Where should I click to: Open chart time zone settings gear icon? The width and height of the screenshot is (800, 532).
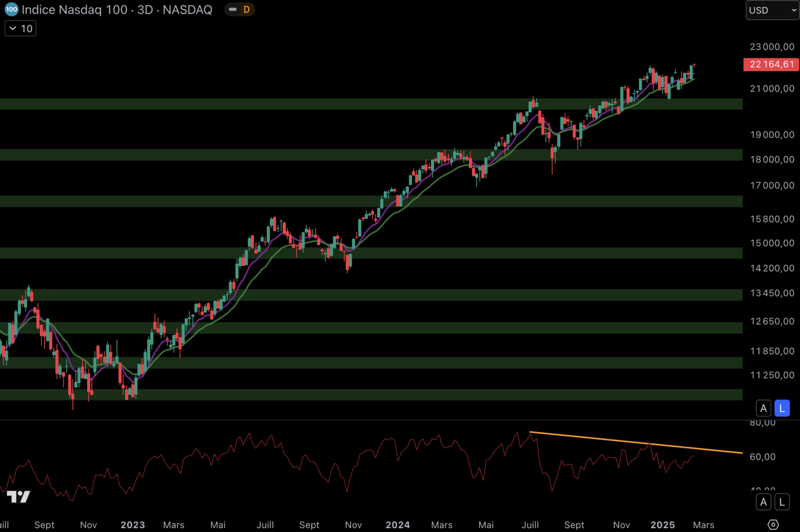pos(773,525)
